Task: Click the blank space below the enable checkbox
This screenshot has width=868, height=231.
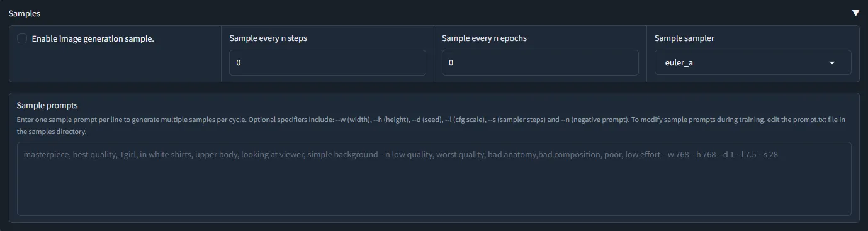Action: (x=115, y=65)
